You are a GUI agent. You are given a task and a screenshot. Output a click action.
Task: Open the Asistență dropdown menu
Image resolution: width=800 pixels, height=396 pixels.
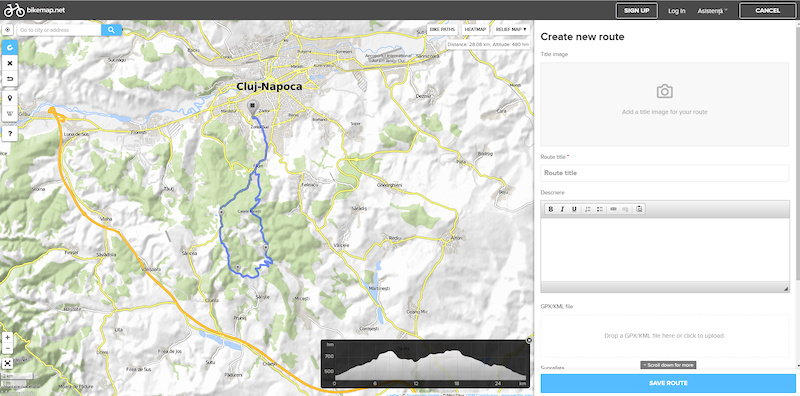coord(712,11)
